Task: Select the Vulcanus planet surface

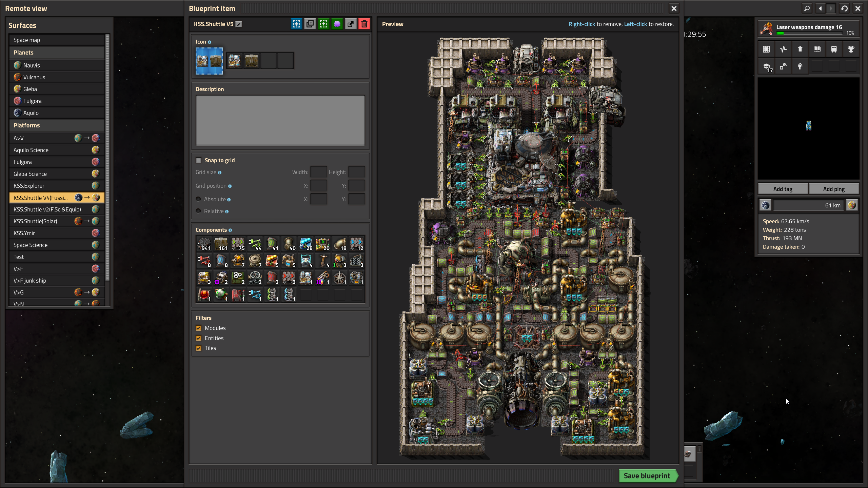Action: (57, 77)
